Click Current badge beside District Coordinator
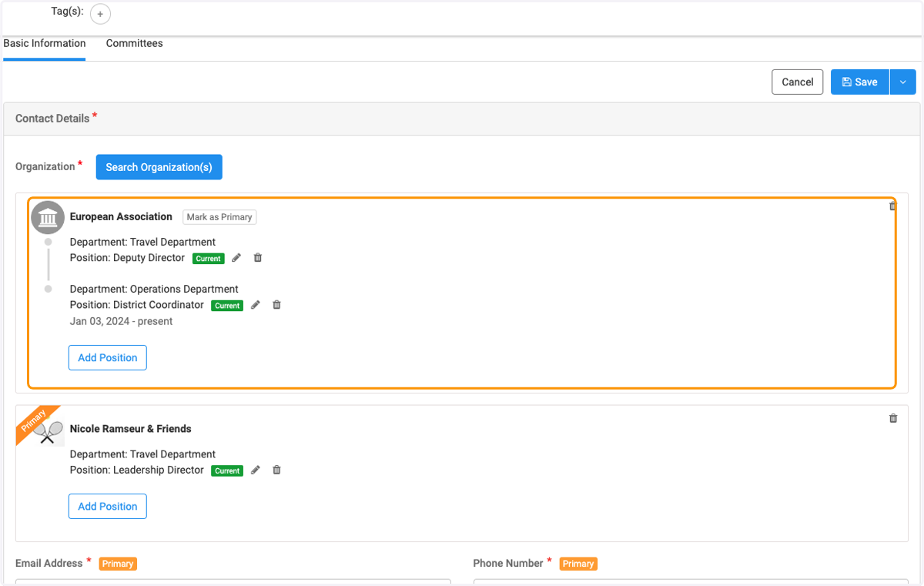 (x=227, y=306)
